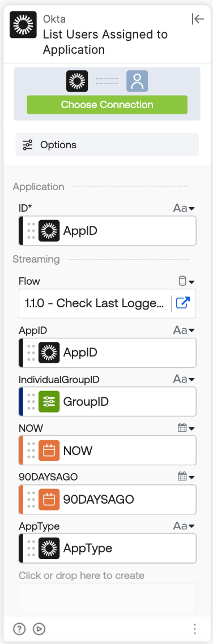Image resolution: width=213 pixels, height=644 pixels.
Task: Select the 90DAYSAGO pill text
Action: point(99,500)
